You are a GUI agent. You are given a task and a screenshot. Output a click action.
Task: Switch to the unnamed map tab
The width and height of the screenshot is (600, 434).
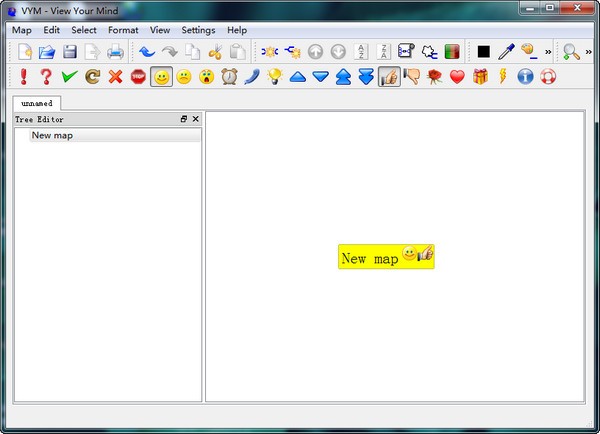(x=37, y=102)
